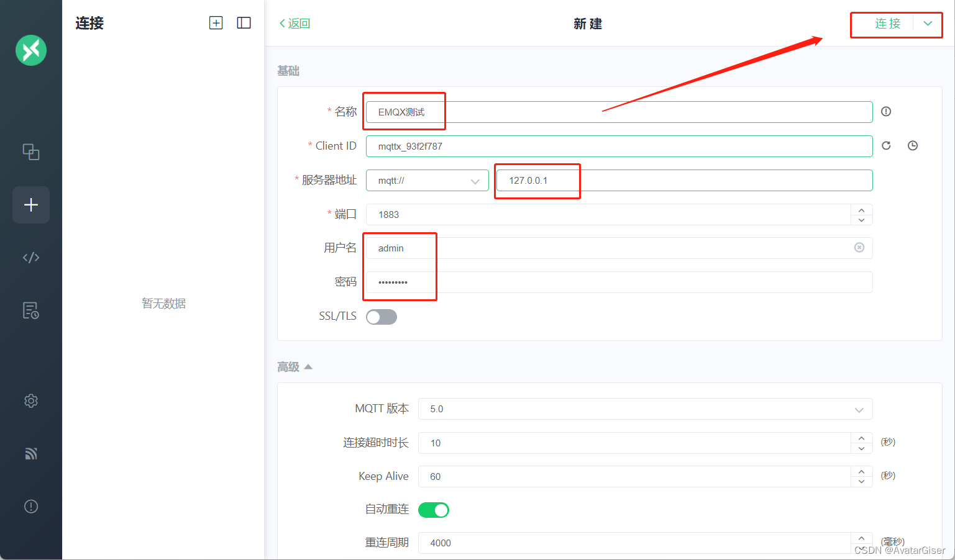Increase the port number
955x560 pixels.
coord(862,210)
